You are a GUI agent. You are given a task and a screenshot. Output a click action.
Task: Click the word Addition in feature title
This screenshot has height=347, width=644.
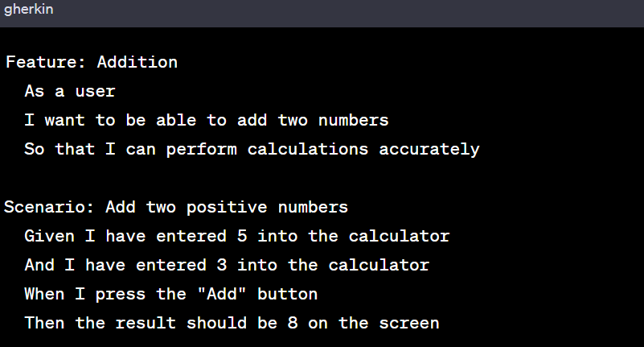tap(137, 62)
